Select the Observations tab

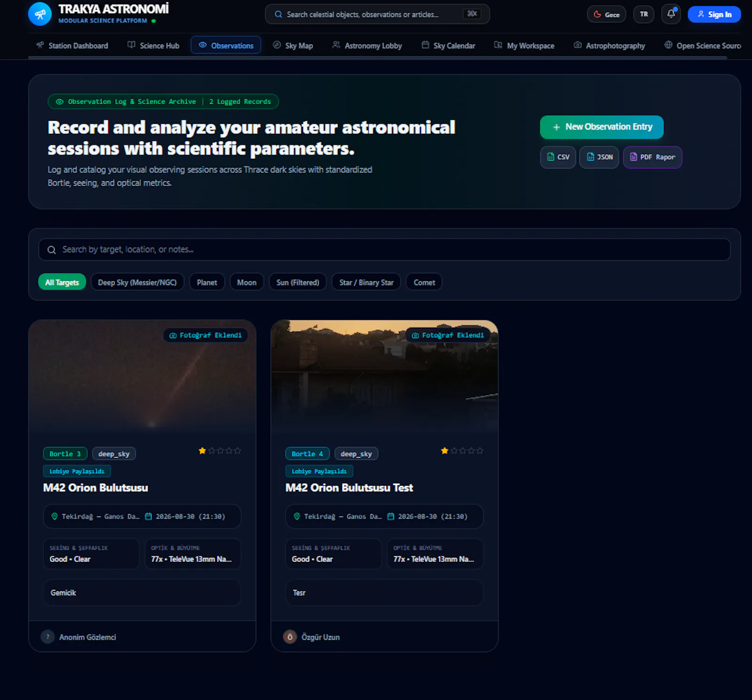click(226, 46)
